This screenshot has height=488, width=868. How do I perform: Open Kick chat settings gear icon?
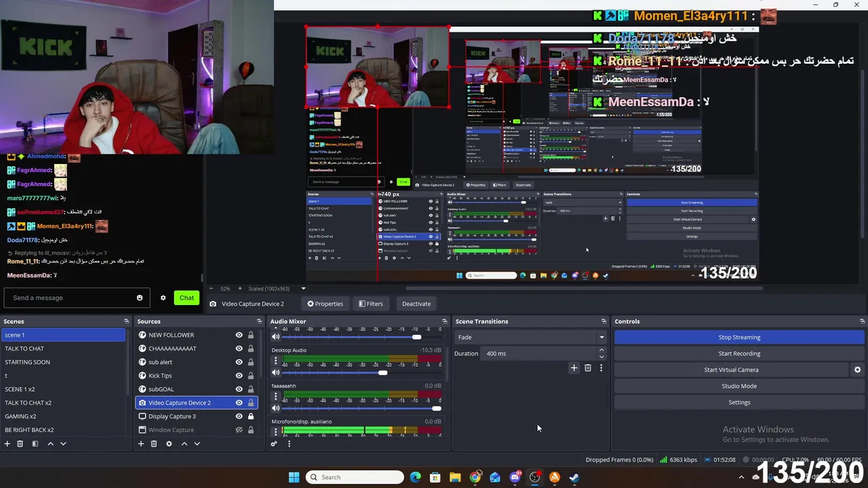pos(163,298)
